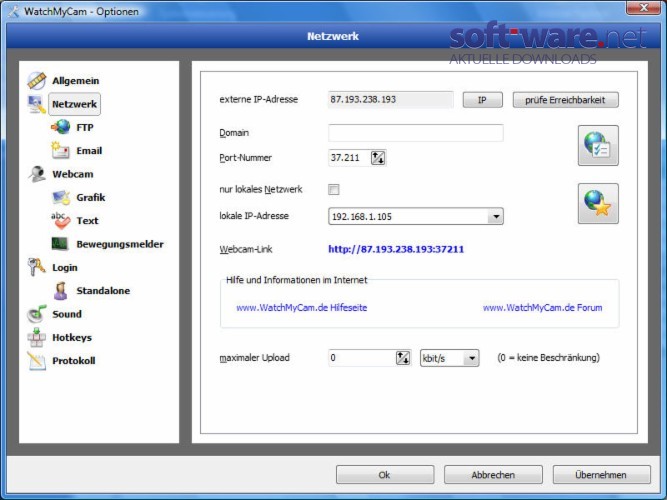This screenshot has width=667, height=500.
Task: Click the maximaler Upload spinner arrows
Action: pyautogui.click(x=402, y=358)
